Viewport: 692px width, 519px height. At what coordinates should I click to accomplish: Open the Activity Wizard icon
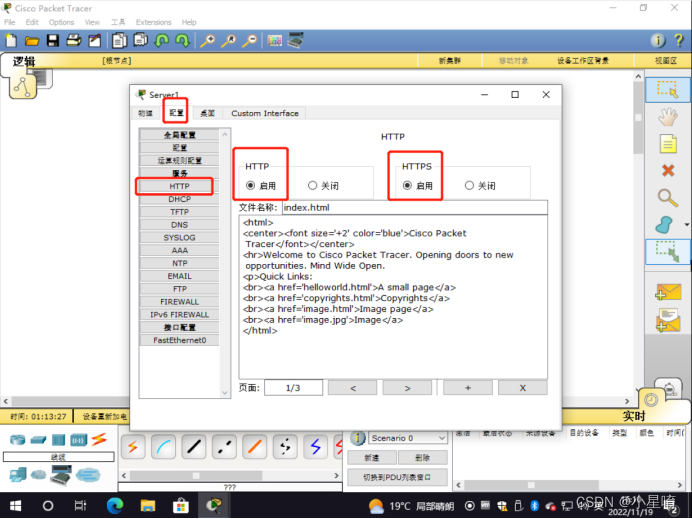(94, 41)
